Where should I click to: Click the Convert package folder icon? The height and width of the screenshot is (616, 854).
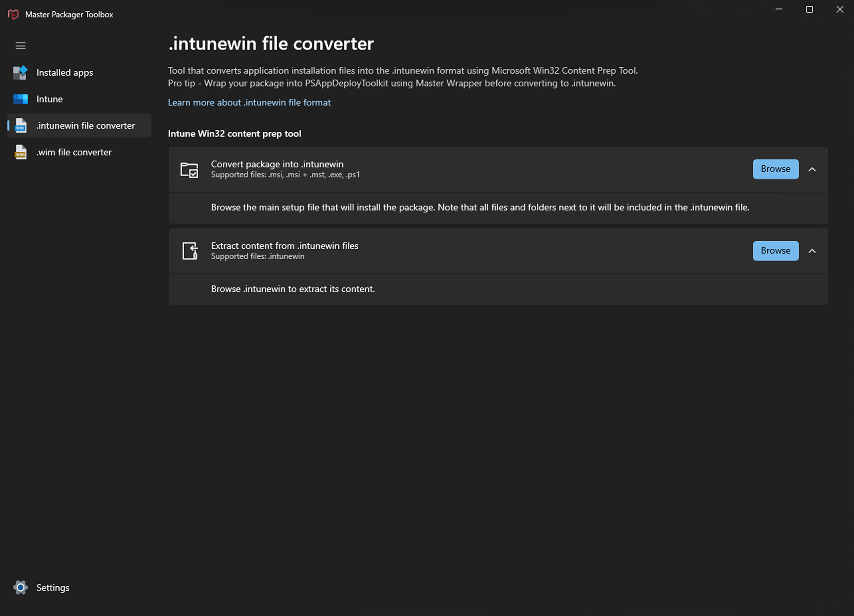click(x=189, y=170)
